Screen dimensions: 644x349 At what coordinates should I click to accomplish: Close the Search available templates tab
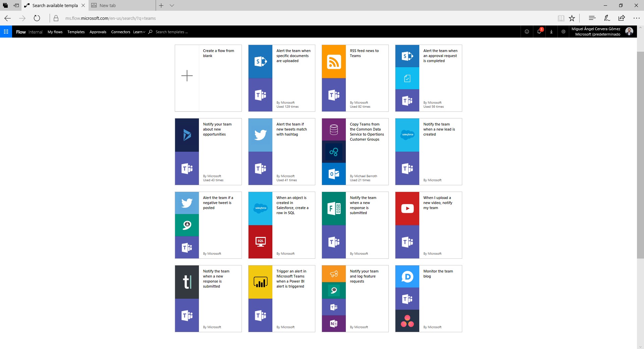[83, 5]
